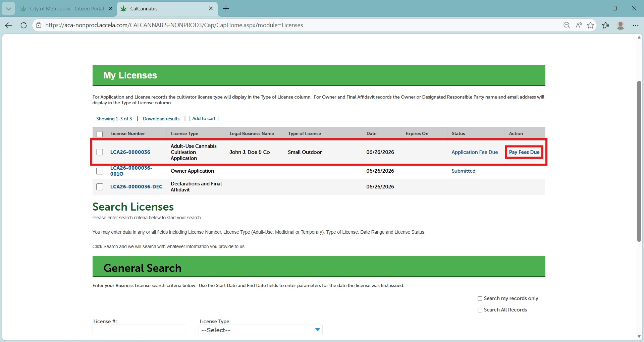This screenshot has width=644, height=342.
Task: Open license LCA26-0000036-DEC
Action: coord(136,187)
